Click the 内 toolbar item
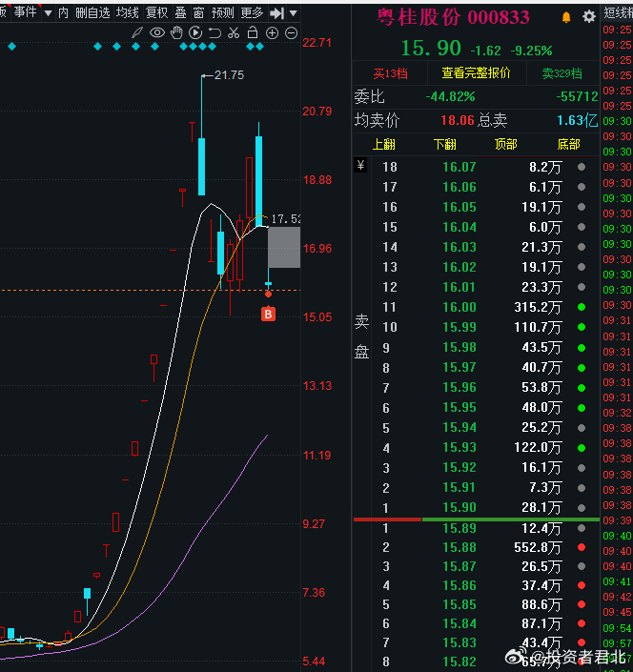 pyautogui.click(x=64, y=12)
